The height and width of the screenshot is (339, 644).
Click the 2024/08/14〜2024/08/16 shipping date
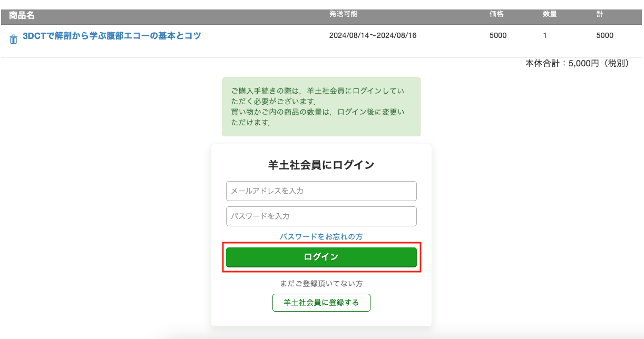click(373, 36)
